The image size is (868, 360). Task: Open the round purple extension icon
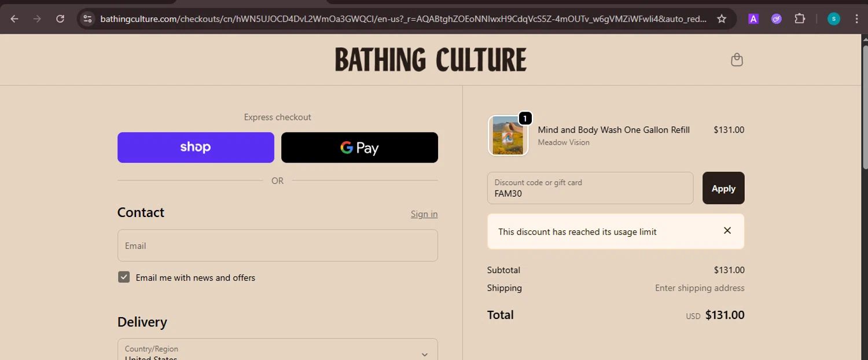(777, 19)
